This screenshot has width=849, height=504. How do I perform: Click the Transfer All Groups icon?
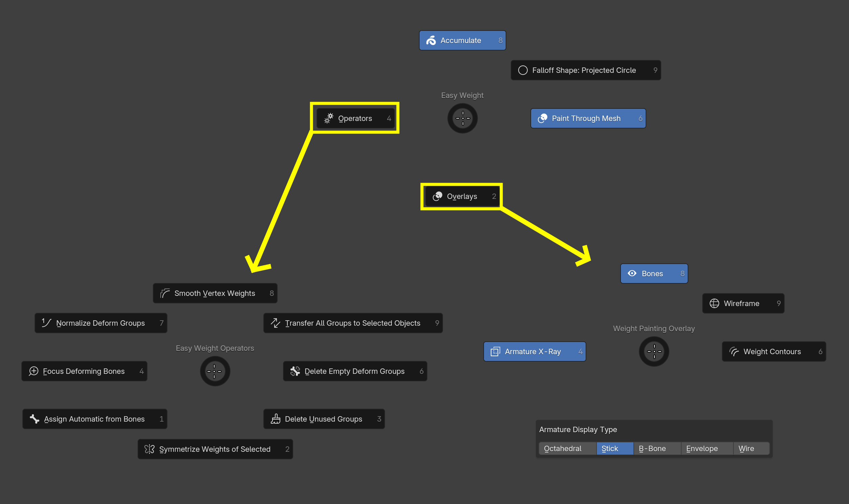pos(276,323)
